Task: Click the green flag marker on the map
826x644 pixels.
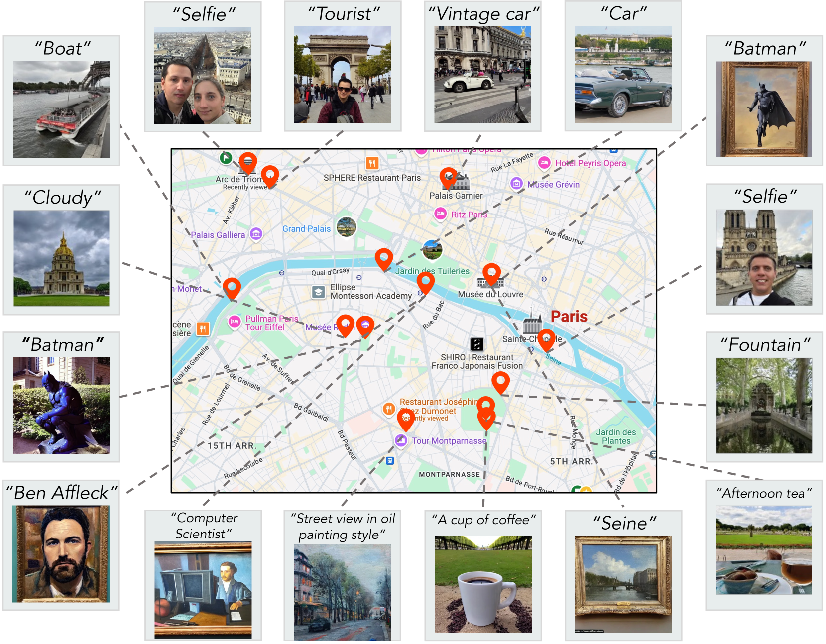Action: [x=226, y=158]
